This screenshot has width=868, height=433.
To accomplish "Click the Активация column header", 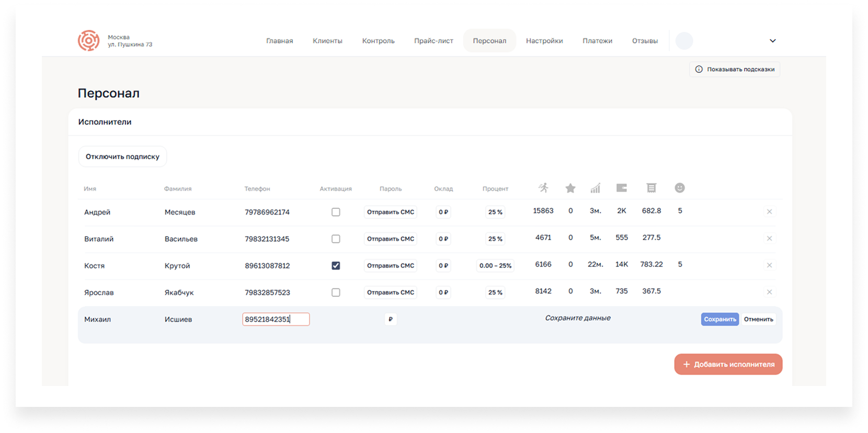I will (336, 189).
